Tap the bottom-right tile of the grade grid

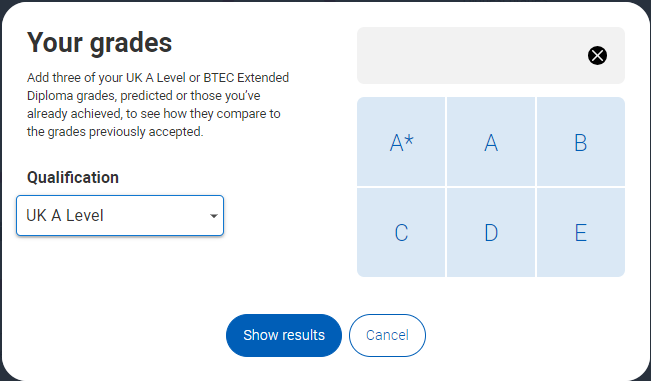(x=581, y=232)
